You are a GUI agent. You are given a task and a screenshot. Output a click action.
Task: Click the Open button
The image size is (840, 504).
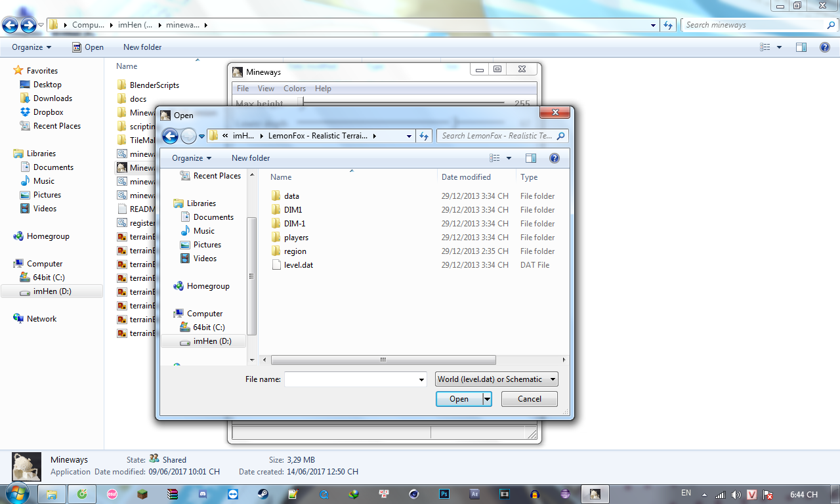459,399
